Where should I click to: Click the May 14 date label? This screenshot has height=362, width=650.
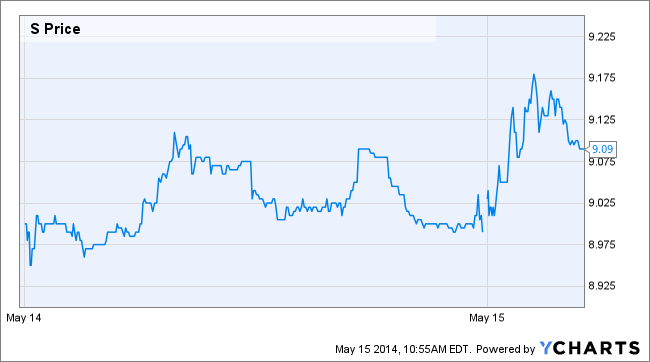pyautogui.click(x=24, y=318)
